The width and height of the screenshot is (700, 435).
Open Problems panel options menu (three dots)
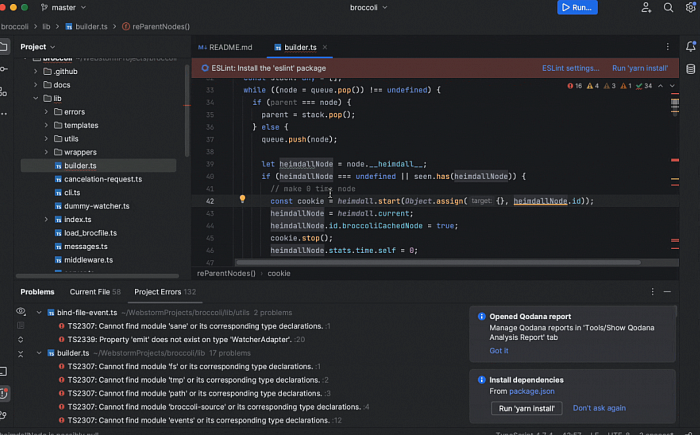tap(652, 292)
